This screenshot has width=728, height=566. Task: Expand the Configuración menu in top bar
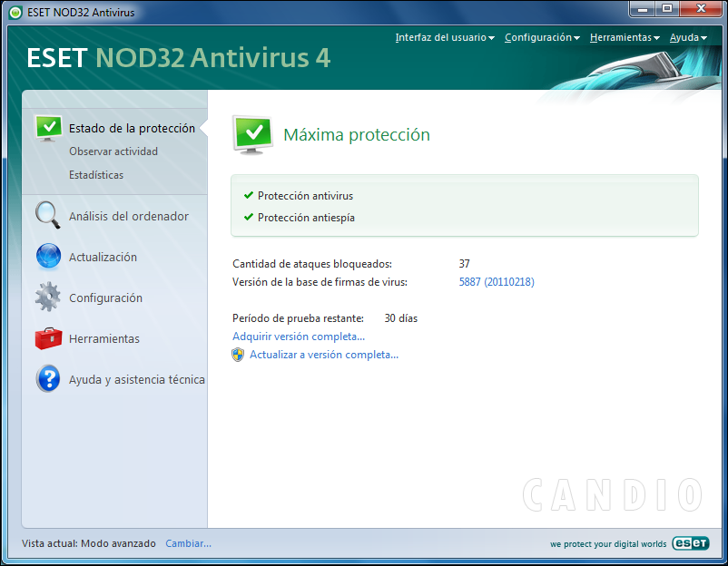[542, 37]
